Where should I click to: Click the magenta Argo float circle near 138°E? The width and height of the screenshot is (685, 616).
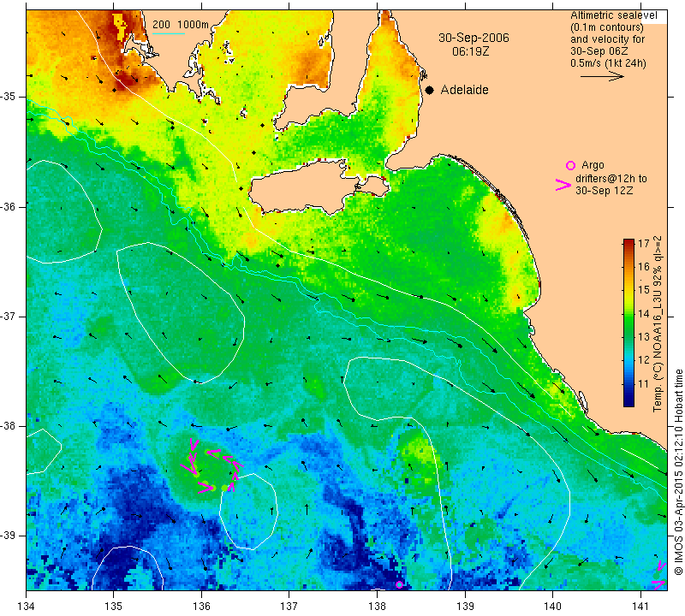pos(399,584)
